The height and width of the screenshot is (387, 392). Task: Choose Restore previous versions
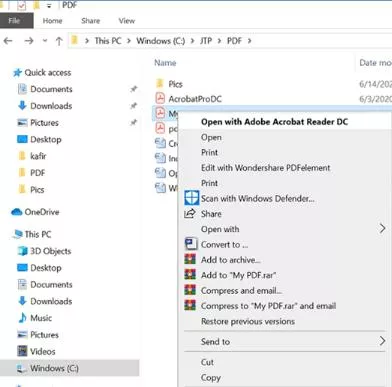point(248,321)
